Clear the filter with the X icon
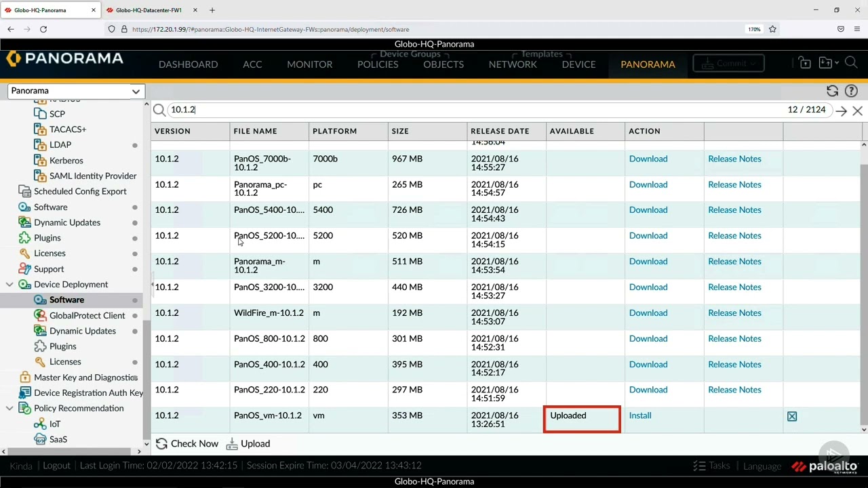 [x=857, y=110]
